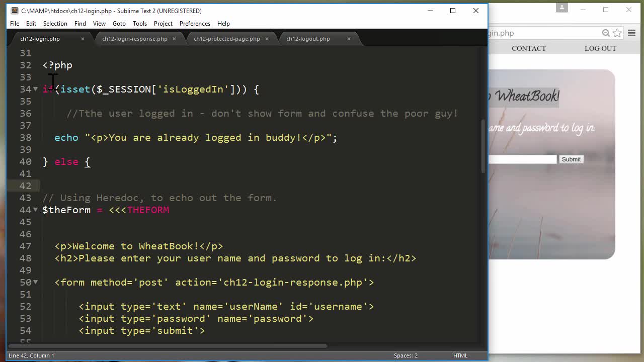This screenshot has width=644, height=362.
Task: Click the else keyword on line 40
Action: (x=66, y=161)
